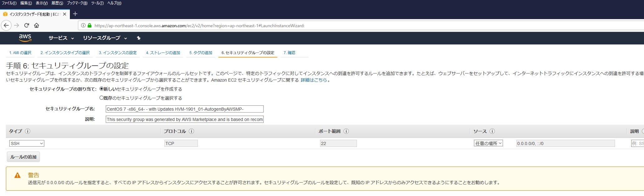Screen dimensions: 644x196
Task: Click info icon next to プロトコル
Action: [x=191, y=131]
